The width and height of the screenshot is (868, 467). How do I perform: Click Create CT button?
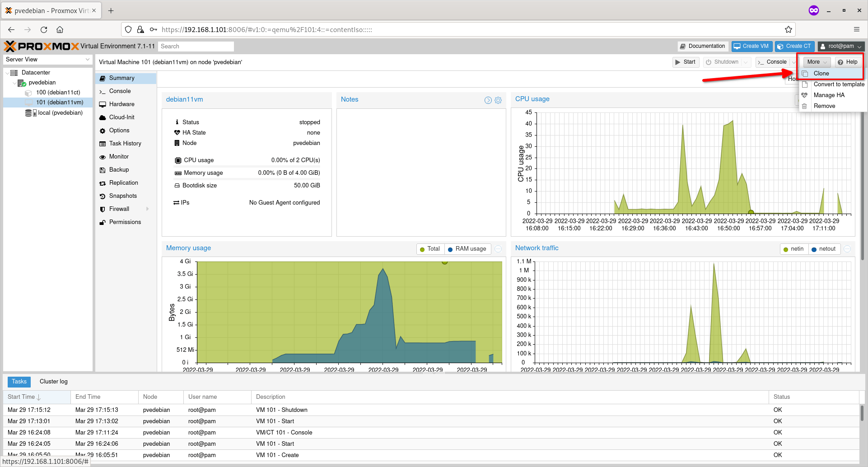coord(794,47)
